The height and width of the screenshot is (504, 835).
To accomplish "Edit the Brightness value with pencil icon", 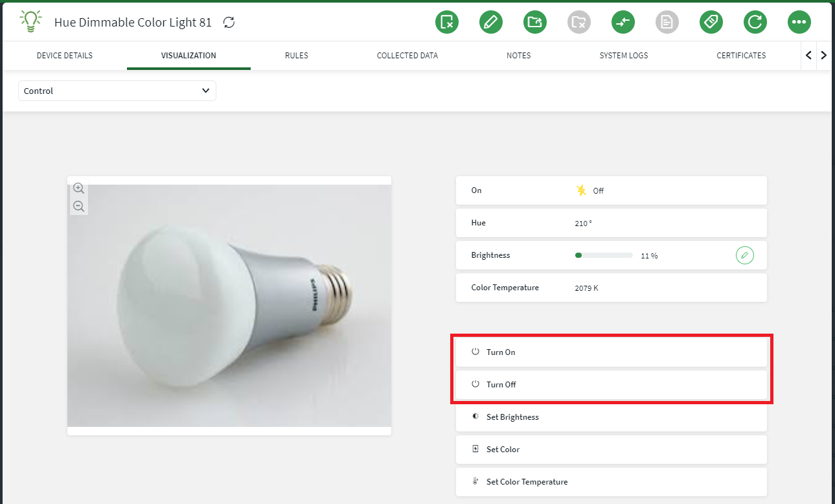I will 745,255.
